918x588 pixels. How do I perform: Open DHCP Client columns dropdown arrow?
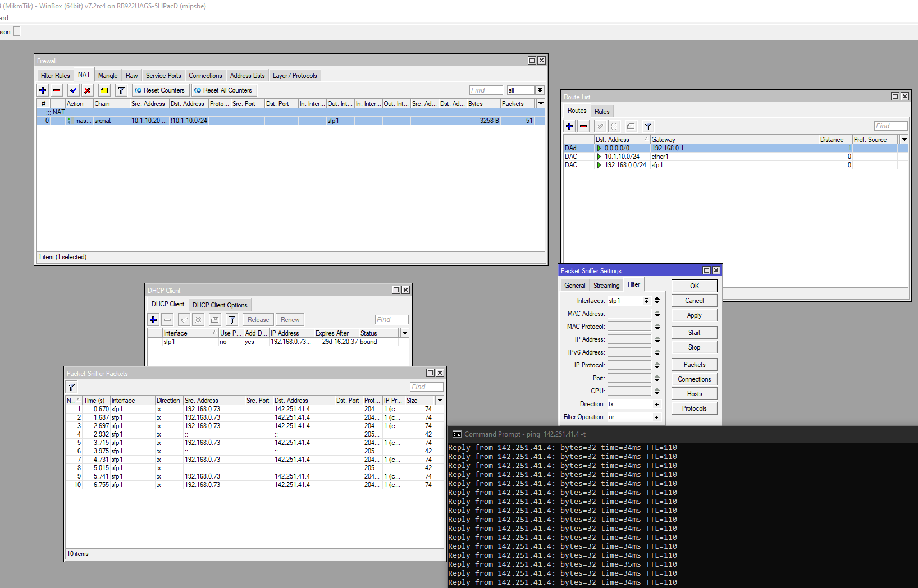coord(405,333)
